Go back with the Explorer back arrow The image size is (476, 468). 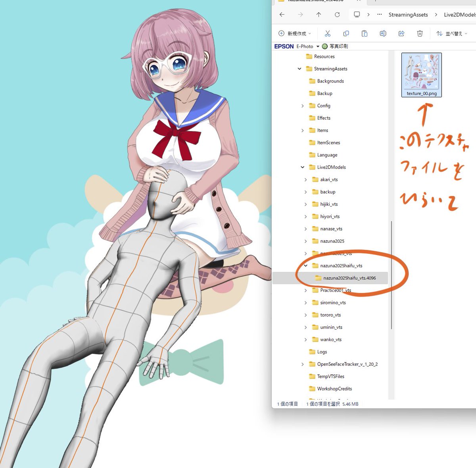(282, 15)
